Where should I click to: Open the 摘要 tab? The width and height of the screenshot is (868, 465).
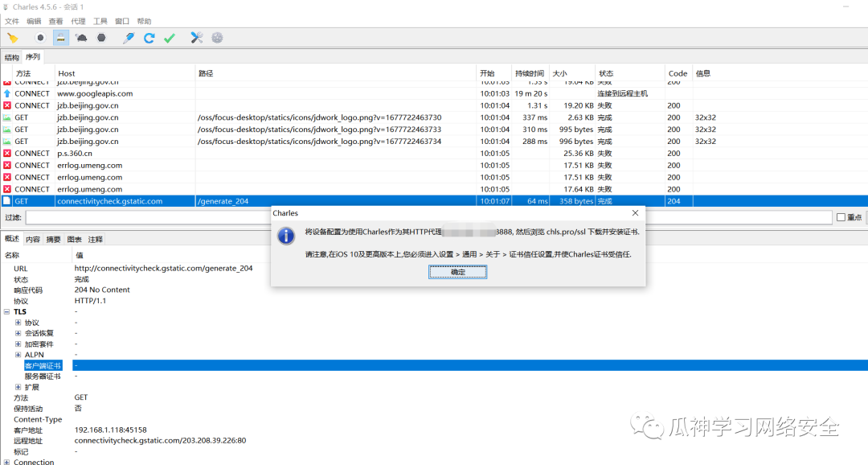tap(53, 240)
